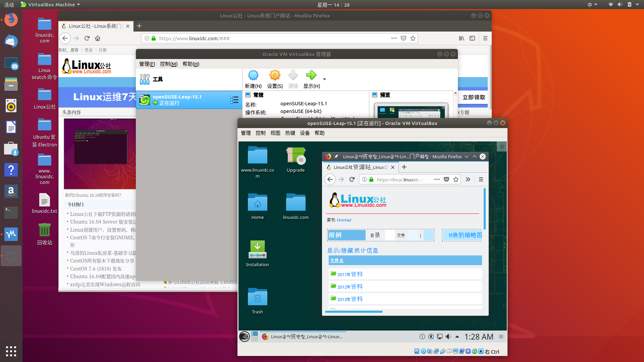The image size is (644, 362).
Task: Click the New (新建) VM toolbar icon
Action: (x=253, y=75)
